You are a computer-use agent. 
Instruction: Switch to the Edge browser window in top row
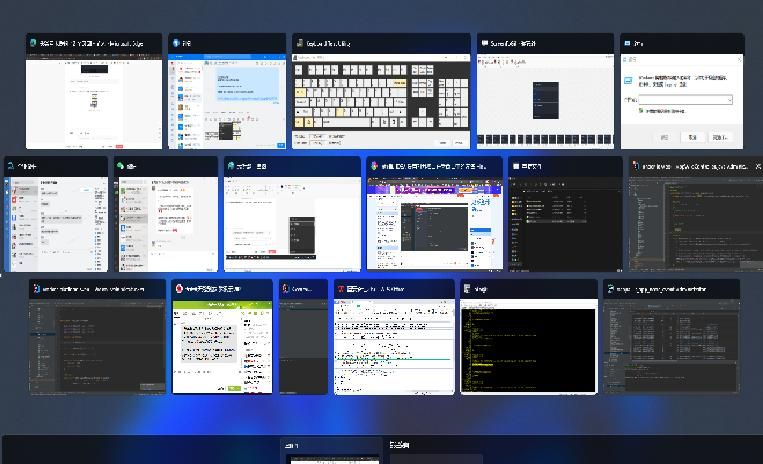click(x=94, y=91)
